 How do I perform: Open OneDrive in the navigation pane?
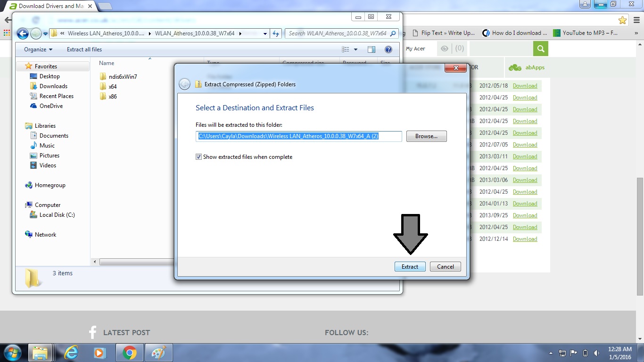click(x=46, y=106)
